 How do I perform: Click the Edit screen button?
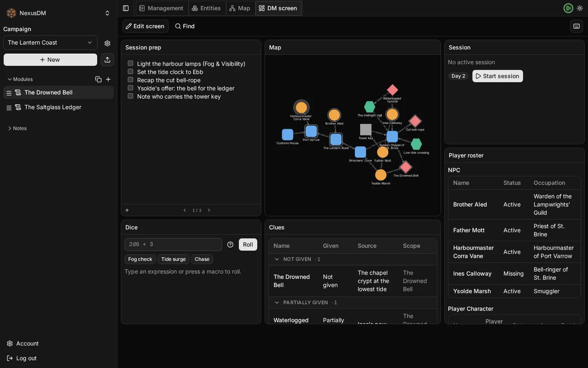pyautogui.click(x=145, y=26)
